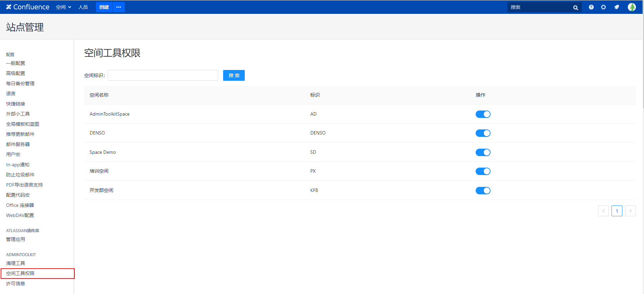Focus the 空间标识 input field

(x=163, y=75)
